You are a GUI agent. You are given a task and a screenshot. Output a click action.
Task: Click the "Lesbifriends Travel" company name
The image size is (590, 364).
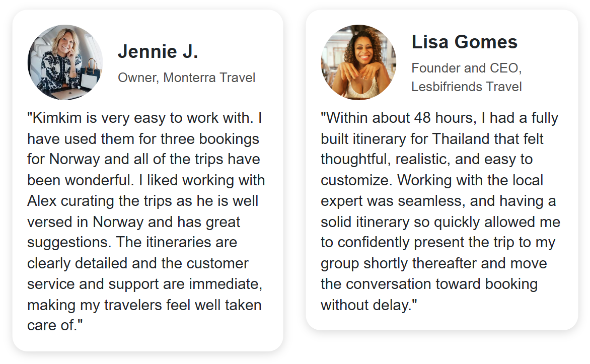(x=466, y=87)
